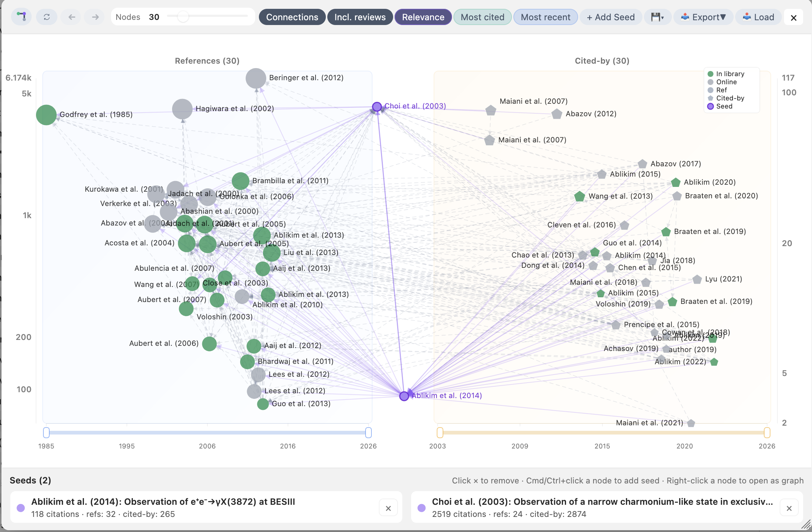
Task: Toggle Incl. reviews filter
Action: (x=360, y=17)
